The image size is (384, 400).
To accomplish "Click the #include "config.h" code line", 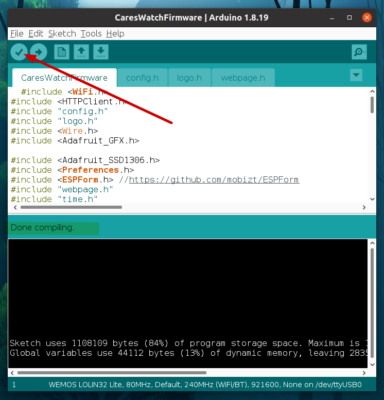I will click(59, 111).
